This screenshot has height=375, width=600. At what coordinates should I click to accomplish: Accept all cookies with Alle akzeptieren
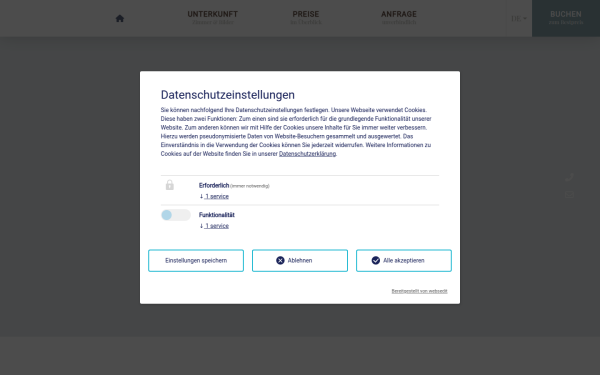pyautogui.click(x=404, y=261)
